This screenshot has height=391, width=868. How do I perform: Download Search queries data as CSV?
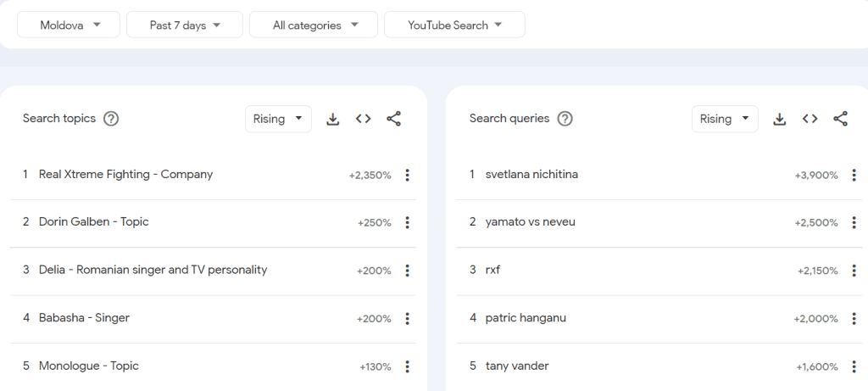(780, 119)
